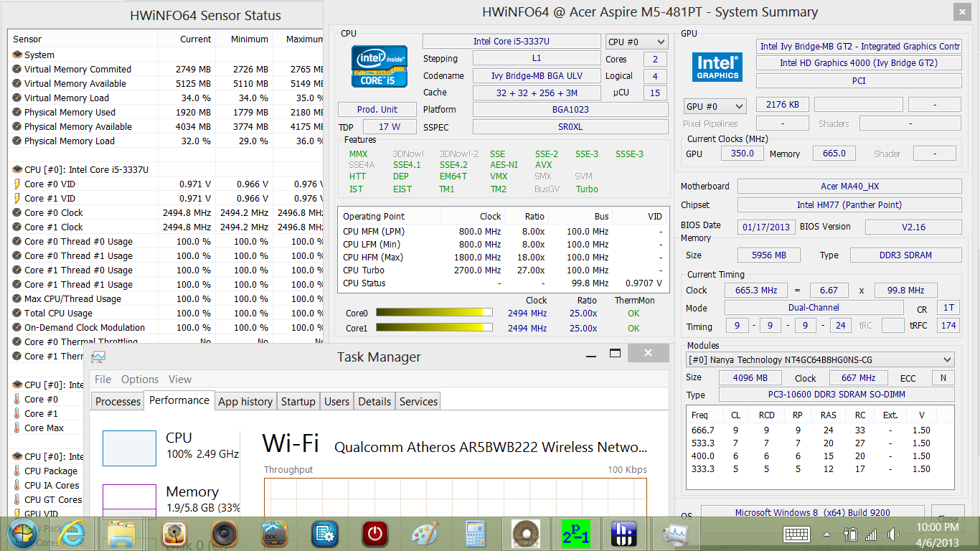Click the battery power tray icon
This screenshot has width=980, height=551.
(x=851, y=534)
